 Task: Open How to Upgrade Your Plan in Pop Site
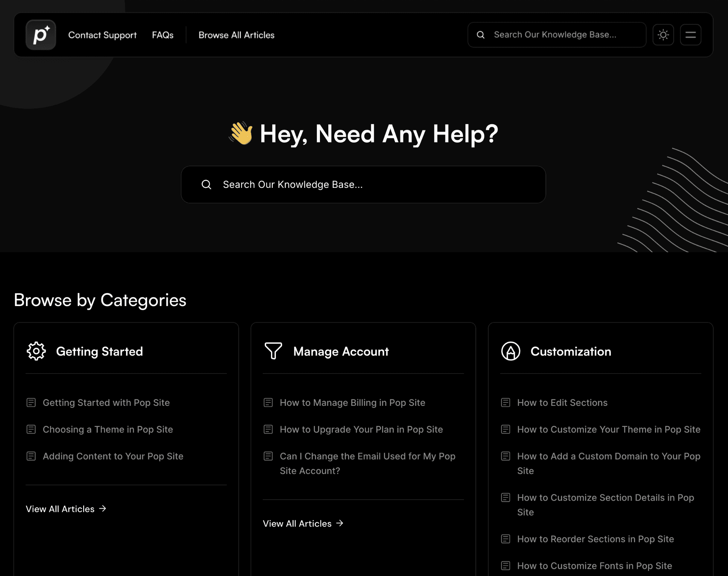click(361, 429)
